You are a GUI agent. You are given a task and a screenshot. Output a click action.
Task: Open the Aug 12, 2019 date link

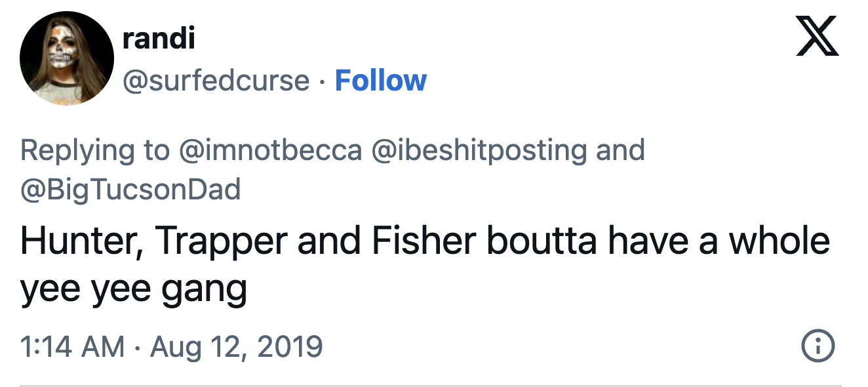(237, 346)
